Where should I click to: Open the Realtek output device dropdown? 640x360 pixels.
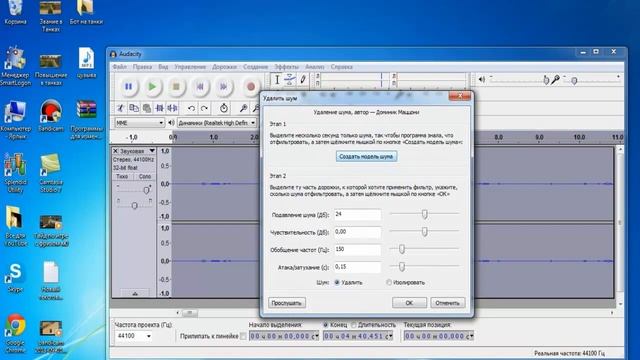217,123
